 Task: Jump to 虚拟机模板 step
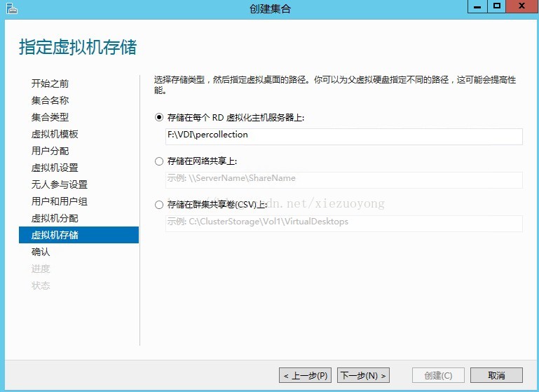pos(55,134)
